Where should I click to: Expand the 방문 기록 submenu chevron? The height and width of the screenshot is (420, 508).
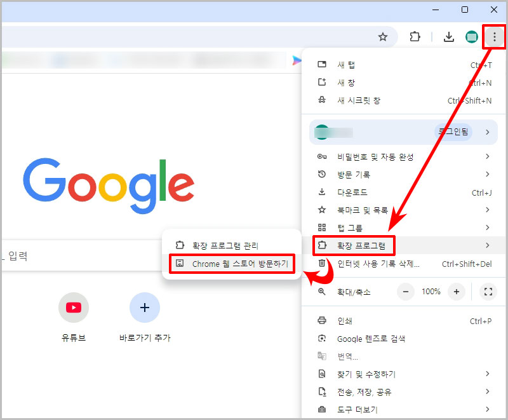coord(487,173)
